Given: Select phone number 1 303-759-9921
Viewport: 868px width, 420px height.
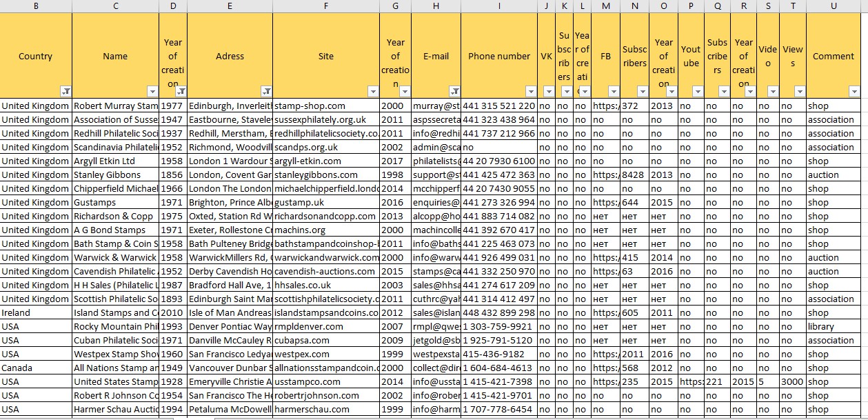Looking at the screenshot, I should point(499,327).
